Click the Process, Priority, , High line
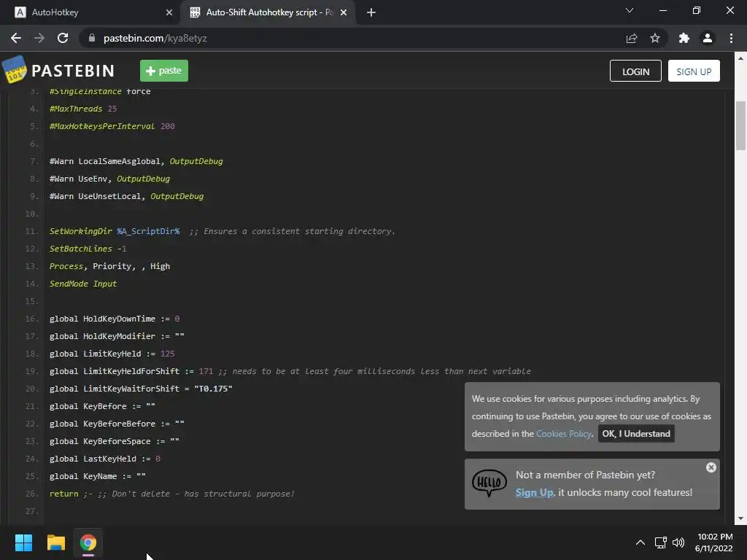This screenshot has width=747, height=560. pyautogui.click(x=109, y=266)
